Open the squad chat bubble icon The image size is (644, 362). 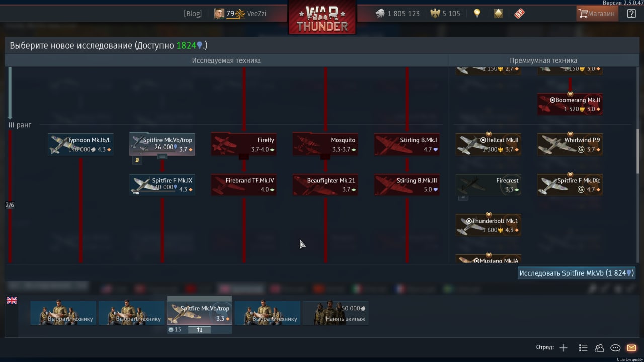615,348
